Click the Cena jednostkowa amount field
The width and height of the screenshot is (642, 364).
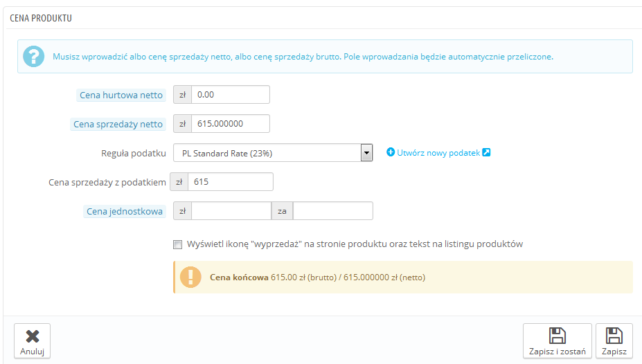coord(231,211)
